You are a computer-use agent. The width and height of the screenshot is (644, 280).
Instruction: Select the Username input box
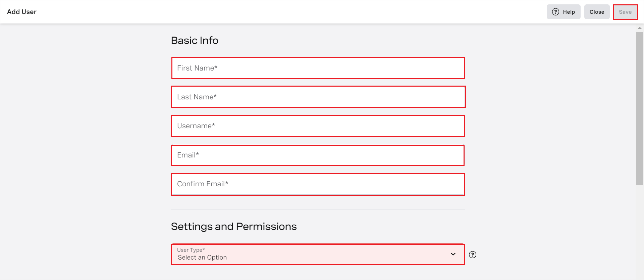(x=318, y=126)
